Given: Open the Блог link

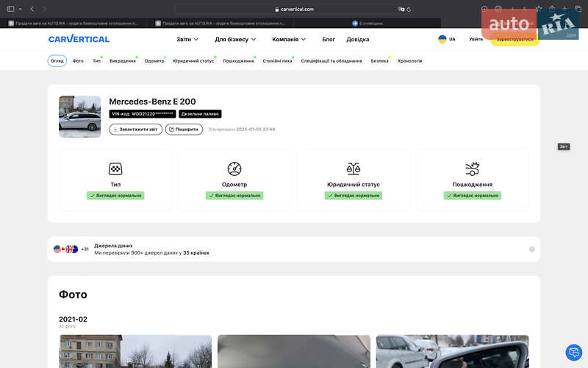Looking at the screenshot, I should click(329, 39).
